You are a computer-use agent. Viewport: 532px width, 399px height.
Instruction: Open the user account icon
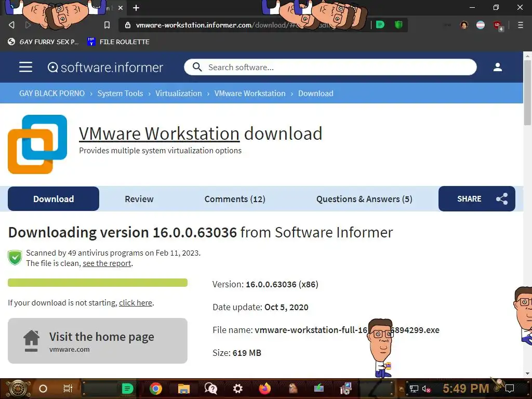pyautogui.click(x=497, y=67)
